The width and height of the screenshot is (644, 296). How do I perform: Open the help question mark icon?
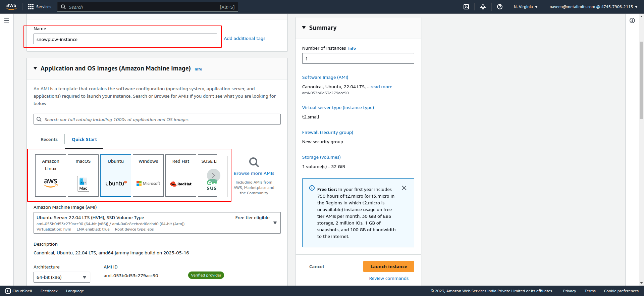tap(500, 7)
